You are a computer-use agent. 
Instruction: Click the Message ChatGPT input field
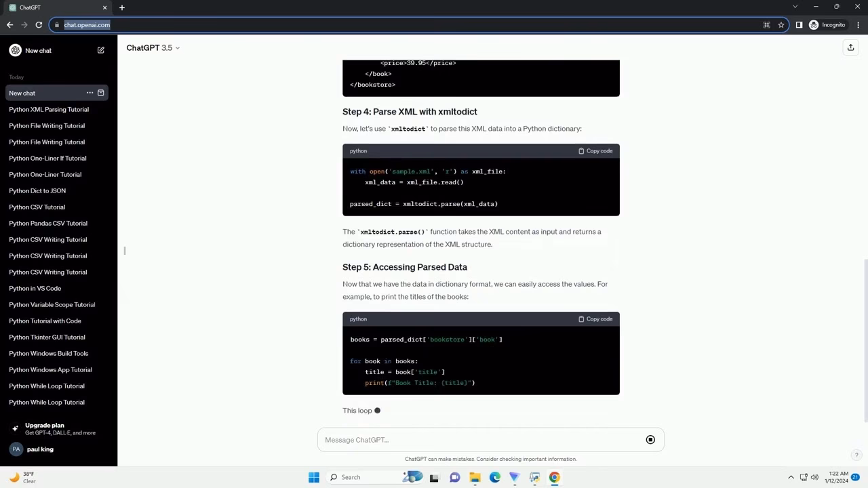pyautogui.click(x=475, y=439)
